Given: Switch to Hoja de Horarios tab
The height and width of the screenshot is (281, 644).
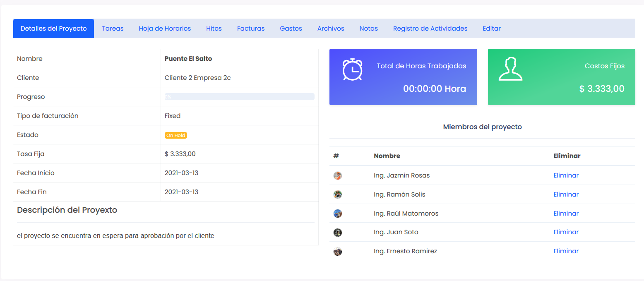Looking at the screenshot, I should [165, 29].
